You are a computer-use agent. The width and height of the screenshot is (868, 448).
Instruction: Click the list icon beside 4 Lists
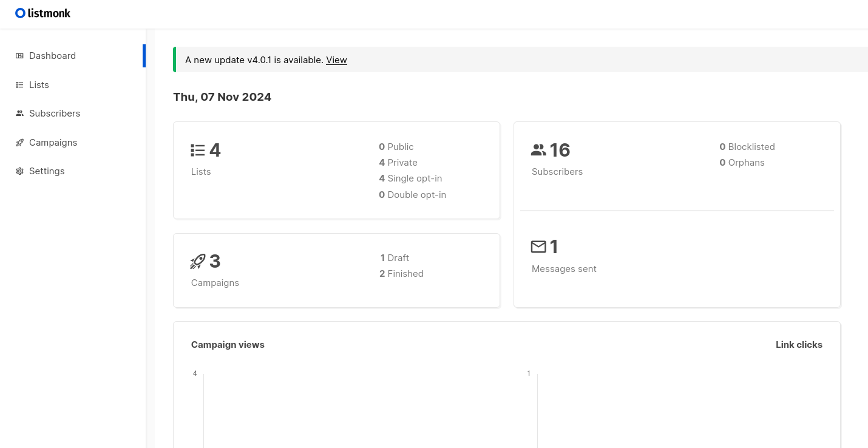point(198,150)
